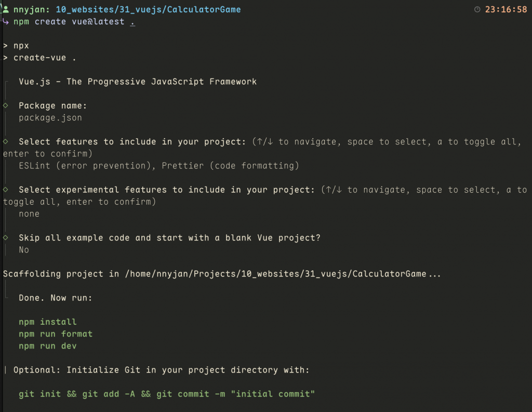532x412 pixels.
Task: Click the directory path 10_websites/31_vuejs/CalculatorGame
Action: coord(148,9)
